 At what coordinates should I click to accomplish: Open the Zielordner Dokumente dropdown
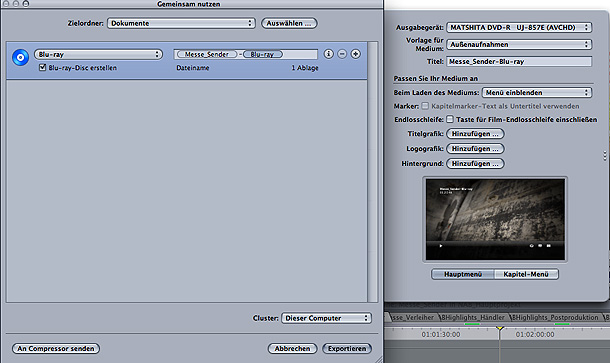(181, 23)
